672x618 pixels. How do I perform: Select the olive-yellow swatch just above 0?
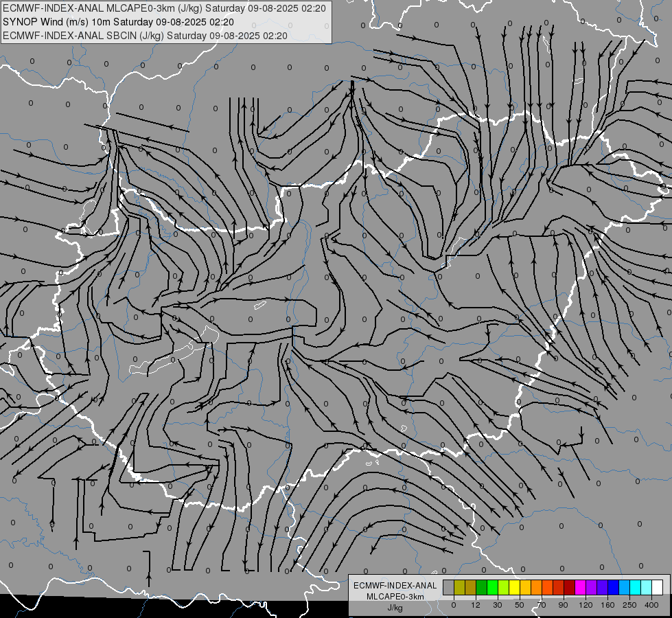[x=459, y=587]
